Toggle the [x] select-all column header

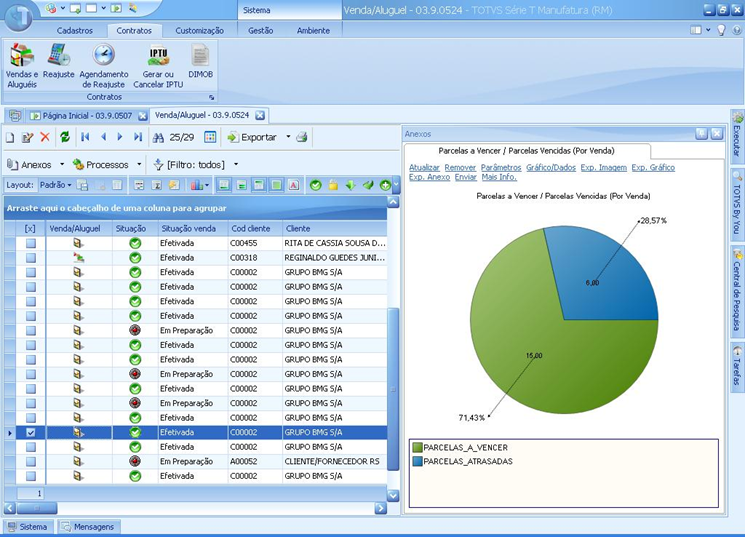coord(30,229)
